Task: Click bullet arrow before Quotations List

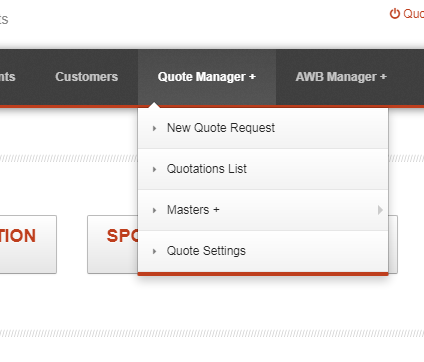Action: click(154, 169)
